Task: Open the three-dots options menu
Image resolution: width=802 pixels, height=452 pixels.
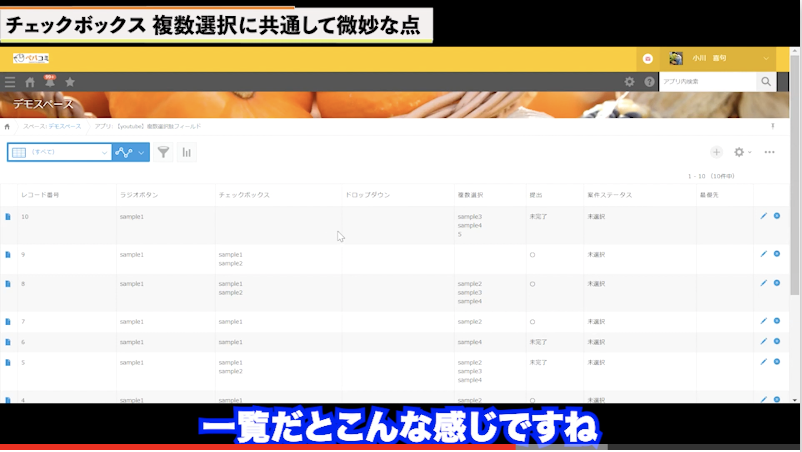Action: [x=769, y=152]
